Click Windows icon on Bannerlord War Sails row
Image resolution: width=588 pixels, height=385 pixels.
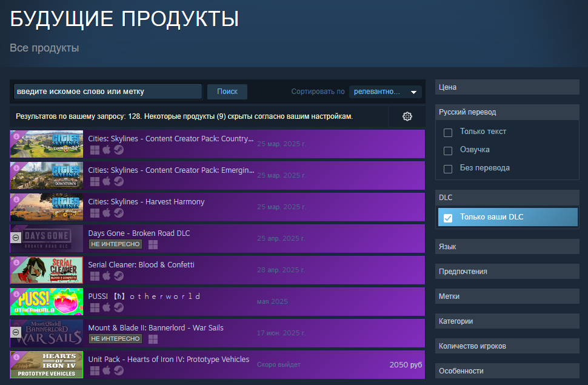click(153, 339)
